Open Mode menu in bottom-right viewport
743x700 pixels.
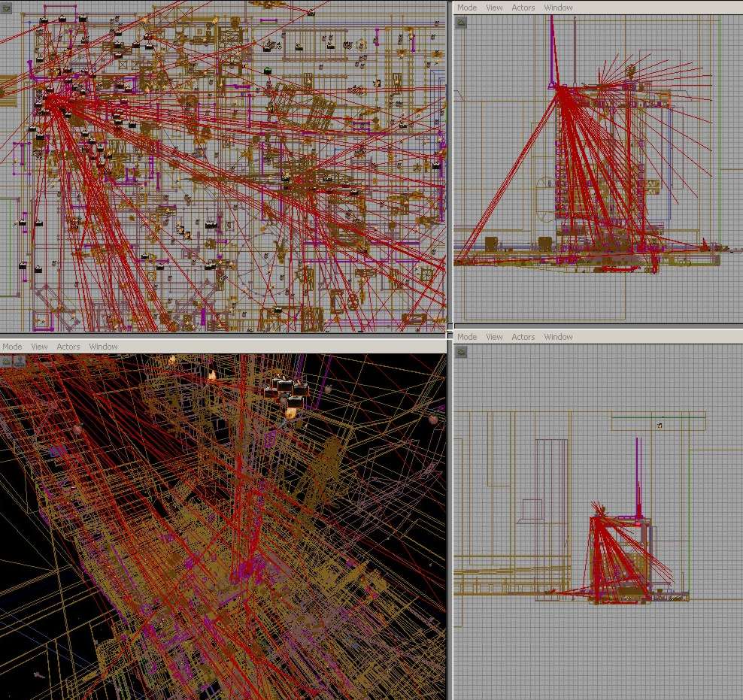467,337
